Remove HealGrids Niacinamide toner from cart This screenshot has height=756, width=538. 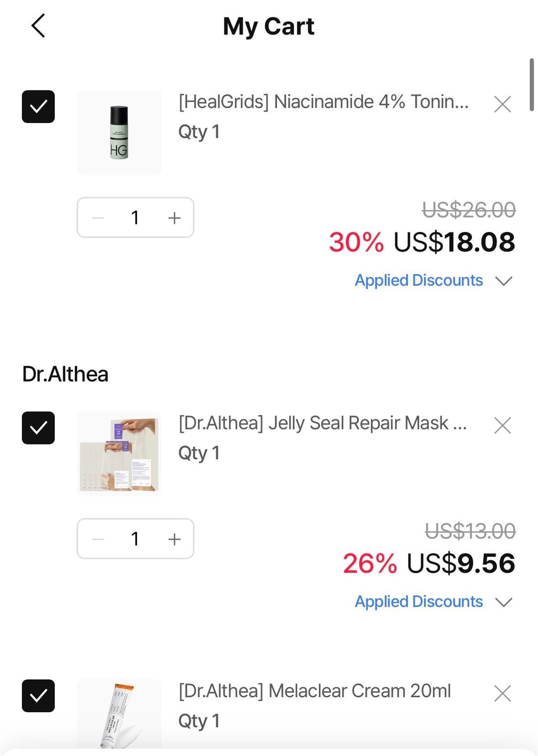point(502,105)
